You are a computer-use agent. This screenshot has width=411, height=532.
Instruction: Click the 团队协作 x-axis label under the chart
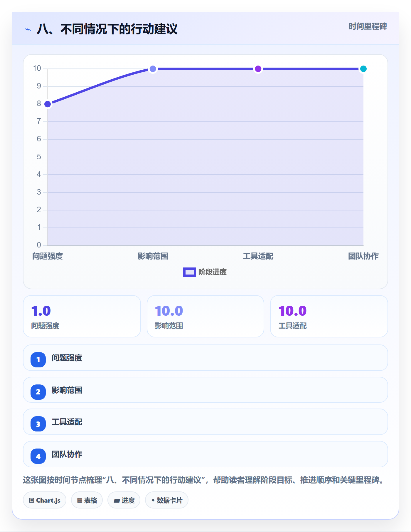point(363,256)
